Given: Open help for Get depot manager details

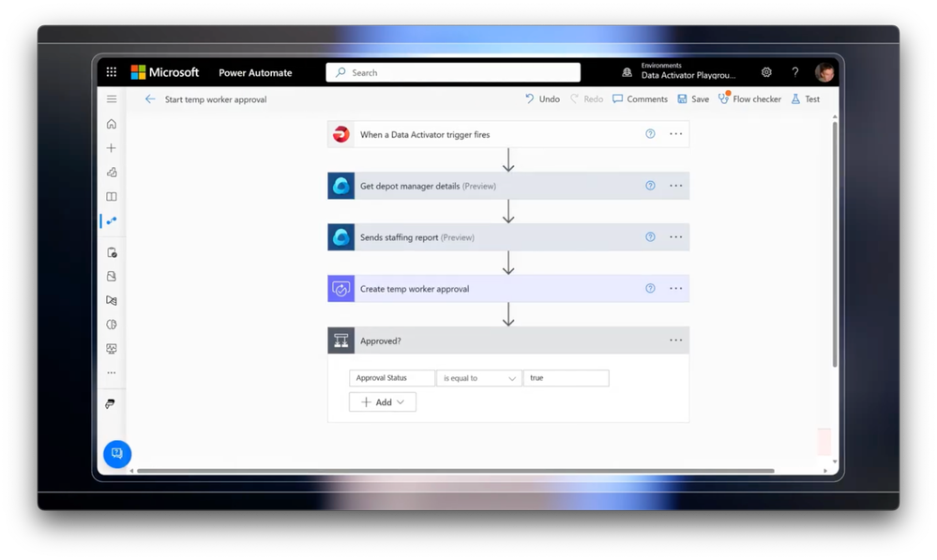Looking at the screenshot, I should tap(650, 186).
